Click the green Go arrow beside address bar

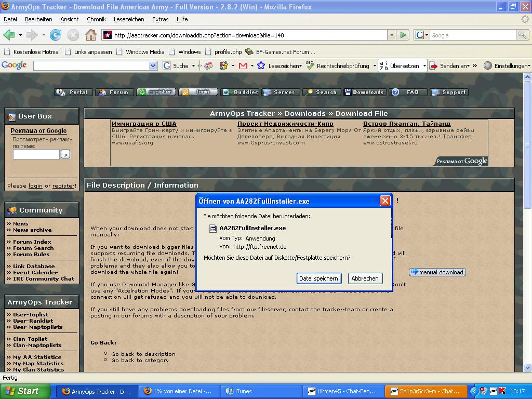tap(403, 35)
